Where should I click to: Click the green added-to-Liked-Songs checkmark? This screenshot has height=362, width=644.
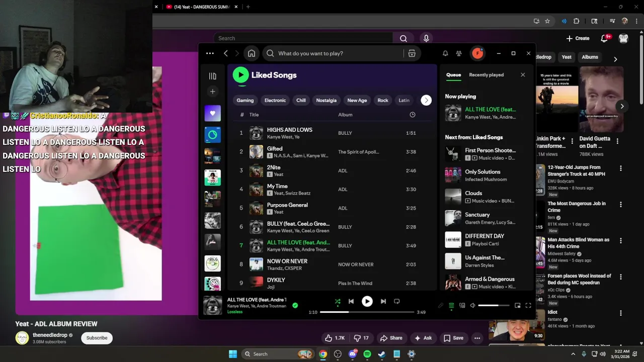click(x=295, y=305)
